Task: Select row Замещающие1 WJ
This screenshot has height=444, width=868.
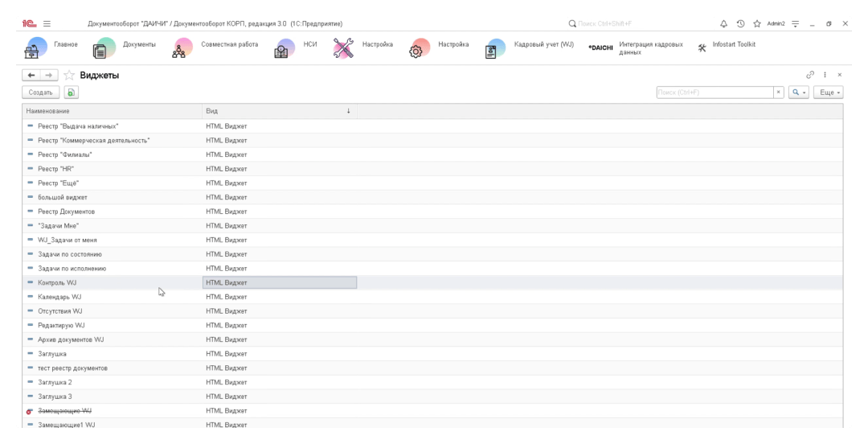Action: coord(433,424)
